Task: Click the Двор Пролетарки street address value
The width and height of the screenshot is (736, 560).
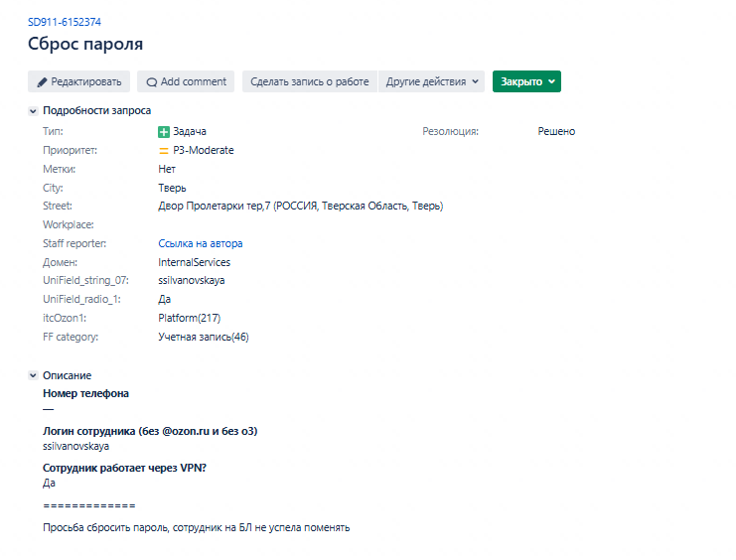Action: coord(300,207)
